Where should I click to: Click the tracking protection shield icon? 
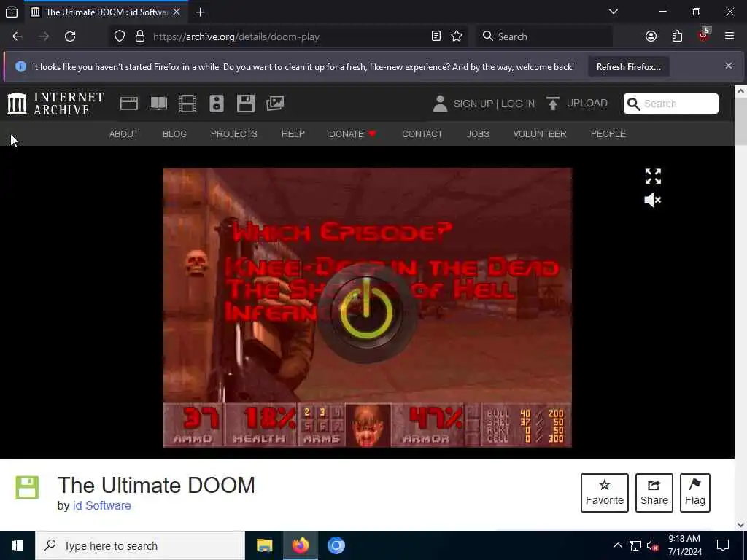(x=120, y=36)
